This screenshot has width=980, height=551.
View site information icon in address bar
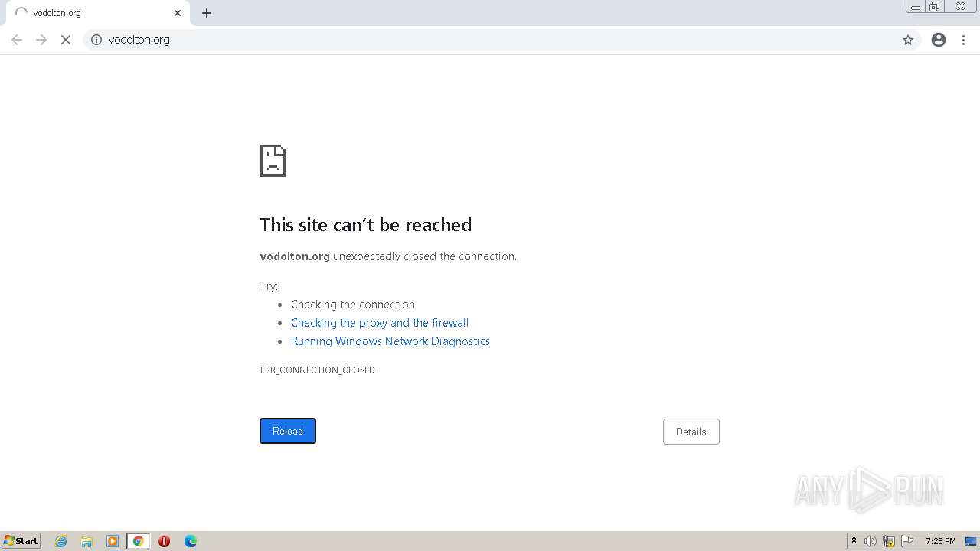click(96, 40)
